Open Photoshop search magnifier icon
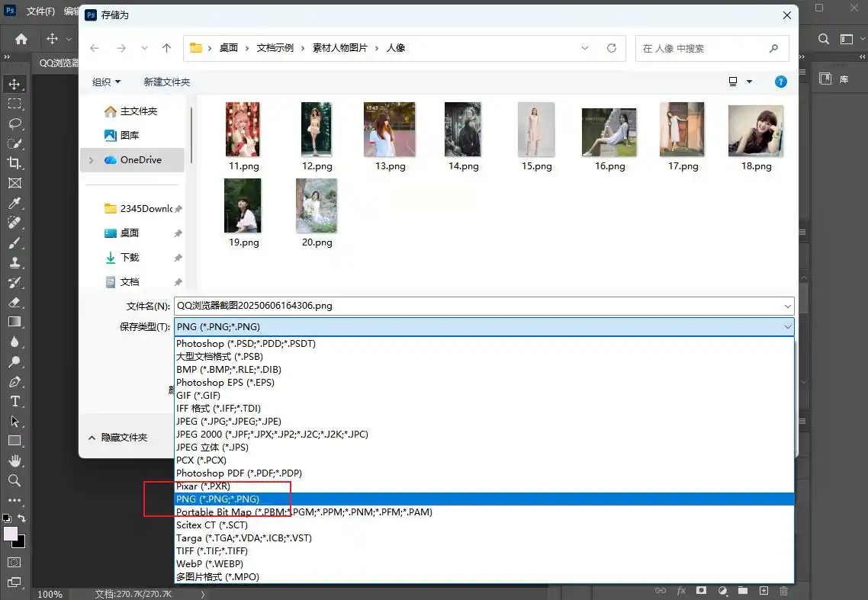 click(x=824, y=39)
